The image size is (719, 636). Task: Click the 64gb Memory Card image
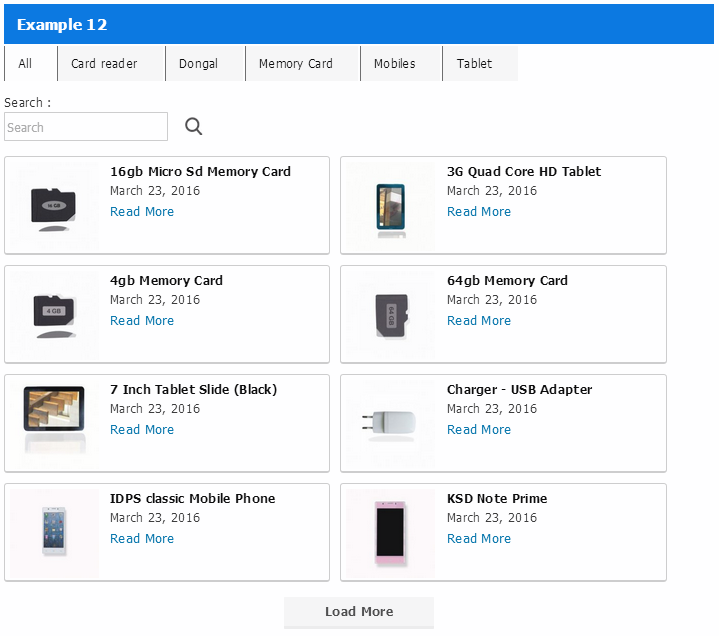tap(391, 315)
